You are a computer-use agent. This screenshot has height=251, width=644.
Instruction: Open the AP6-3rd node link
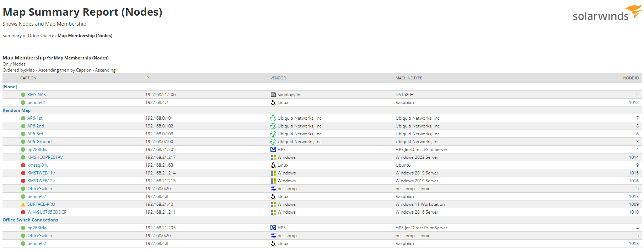coord(35,134)
